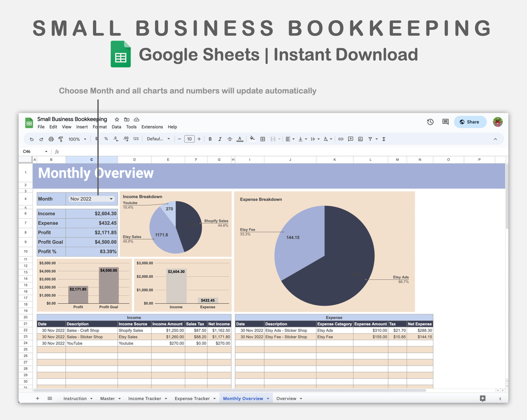Apply strikethrough formatting
527x420 pixels.
tap(230, 139)
